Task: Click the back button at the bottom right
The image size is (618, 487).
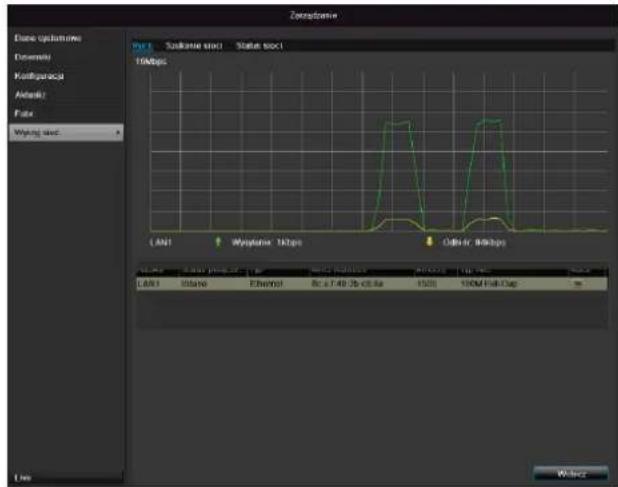Action: (571, 474)
